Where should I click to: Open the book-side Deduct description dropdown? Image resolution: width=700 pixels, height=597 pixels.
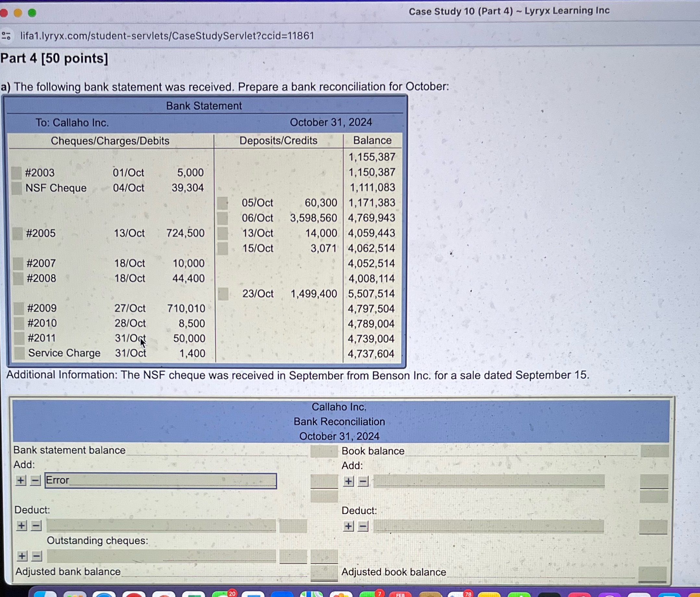488,526
